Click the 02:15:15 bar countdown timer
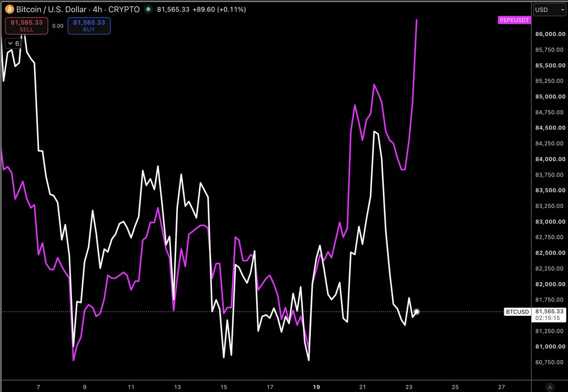 [548, 318]
